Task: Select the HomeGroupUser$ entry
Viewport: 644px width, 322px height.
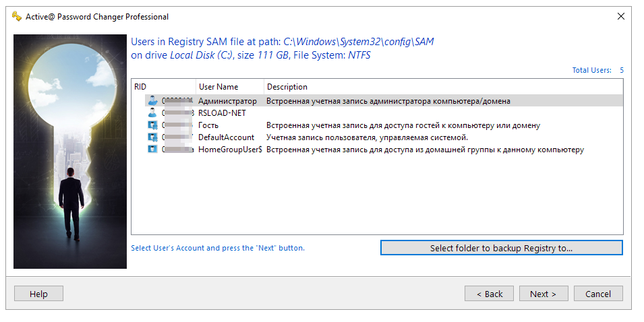Action: [229, 150]
